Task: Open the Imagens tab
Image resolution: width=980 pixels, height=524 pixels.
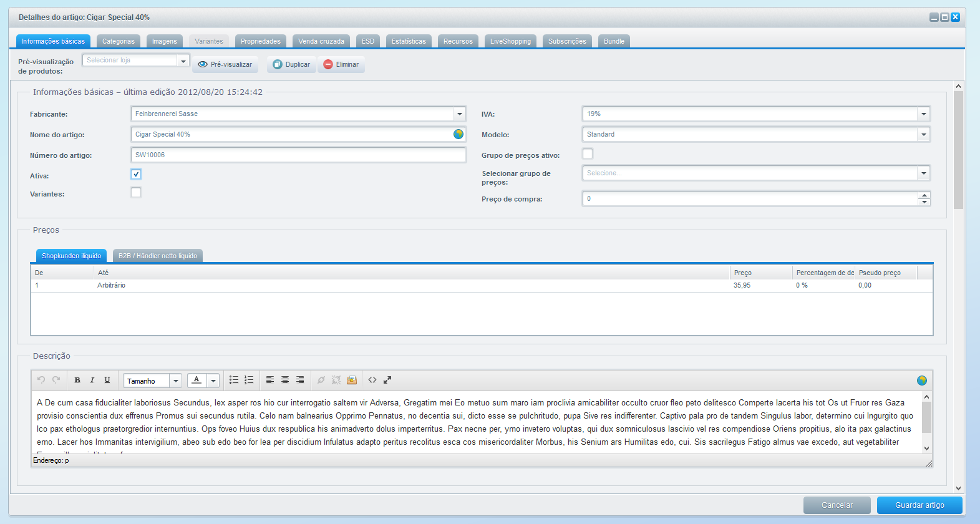Action: pyautogui.click(x=165, y=41)
